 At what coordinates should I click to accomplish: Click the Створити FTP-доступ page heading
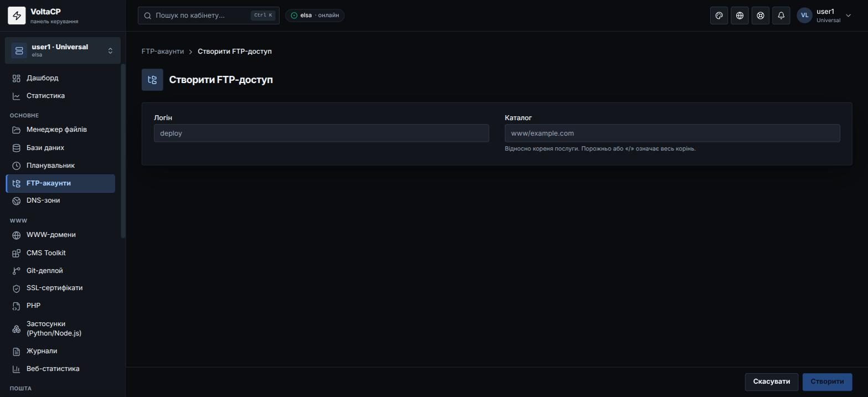click(x=221, y=80)
